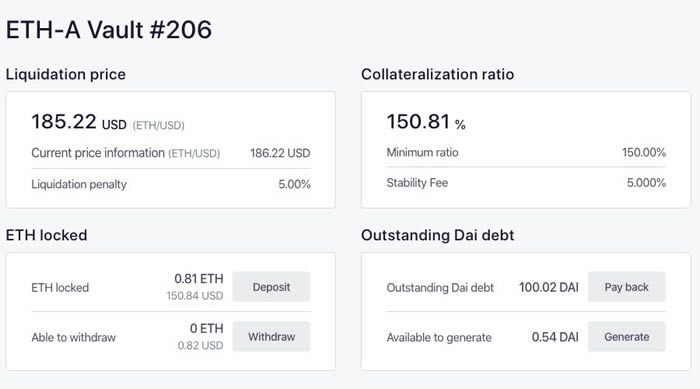Pay back outstanding Dai debt
Screen dimensions: 700x389
tap(627, 287)
